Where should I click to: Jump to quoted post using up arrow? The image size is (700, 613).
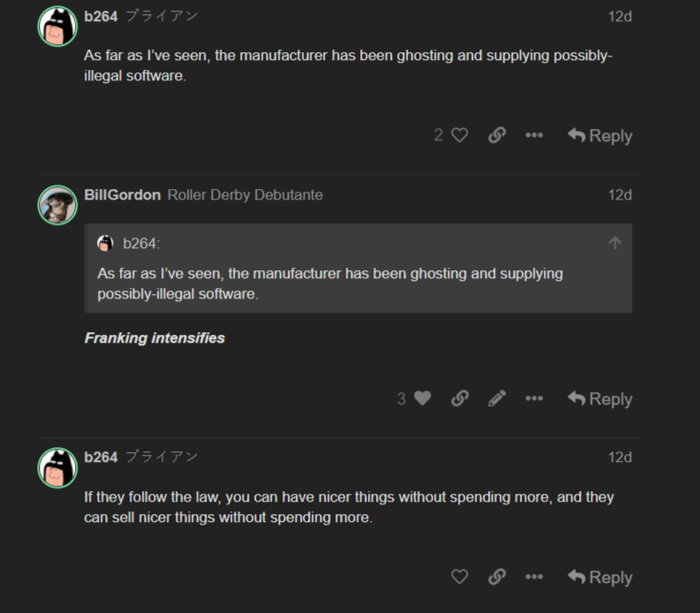[x=615, y=243]
